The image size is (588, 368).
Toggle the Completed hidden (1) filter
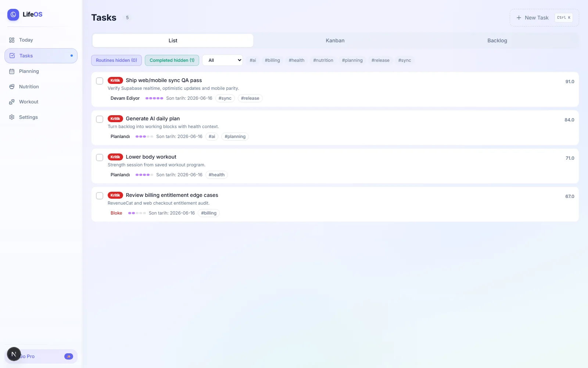click(172, 60)
